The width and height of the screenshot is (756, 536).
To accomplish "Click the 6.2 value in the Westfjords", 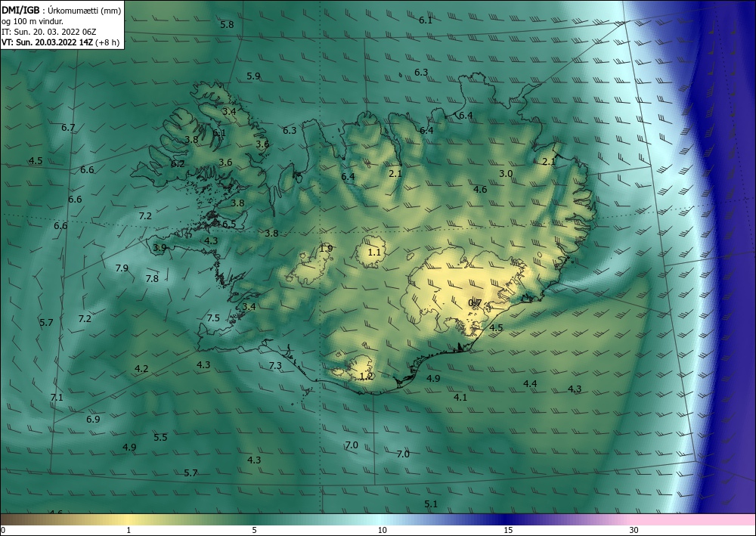I will (178, 164).
